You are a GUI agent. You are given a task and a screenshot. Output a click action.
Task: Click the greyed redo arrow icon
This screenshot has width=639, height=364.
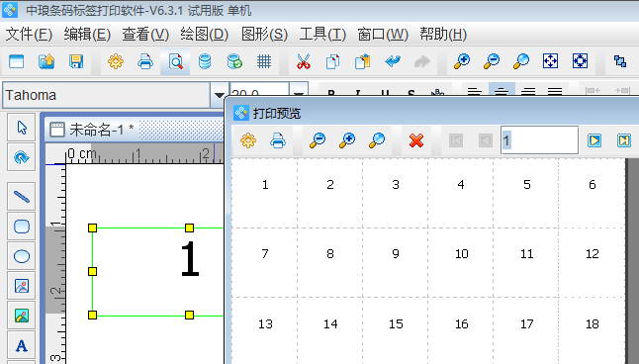[x=422, y=61]
